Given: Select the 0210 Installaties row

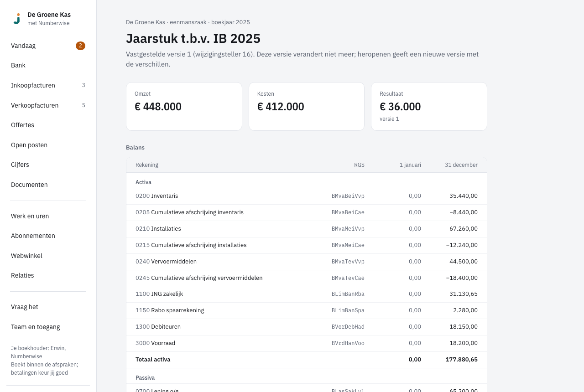Looking at the screenshot, I should click(307, 229).
